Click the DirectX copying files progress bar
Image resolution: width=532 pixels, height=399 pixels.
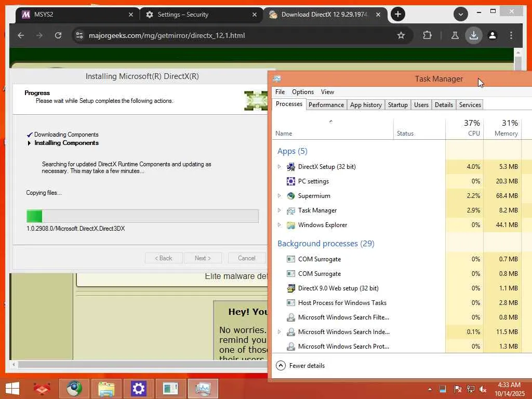coord(142,216)
